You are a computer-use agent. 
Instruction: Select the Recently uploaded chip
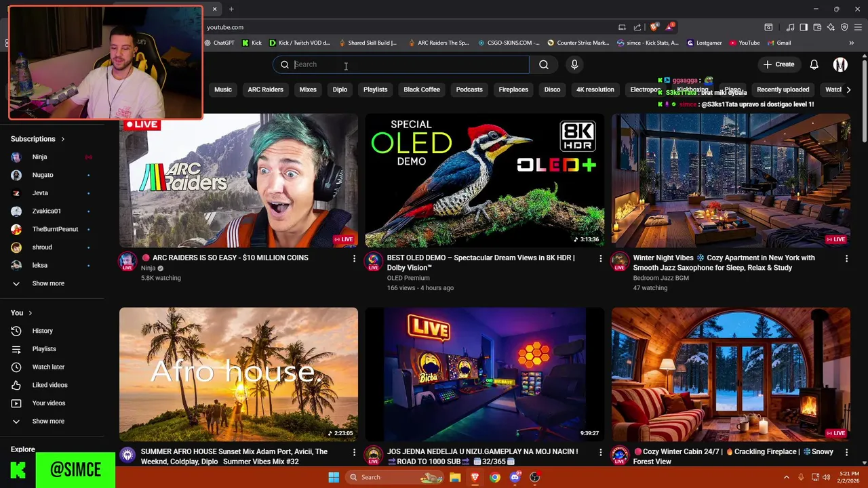(x=783, y=89)
